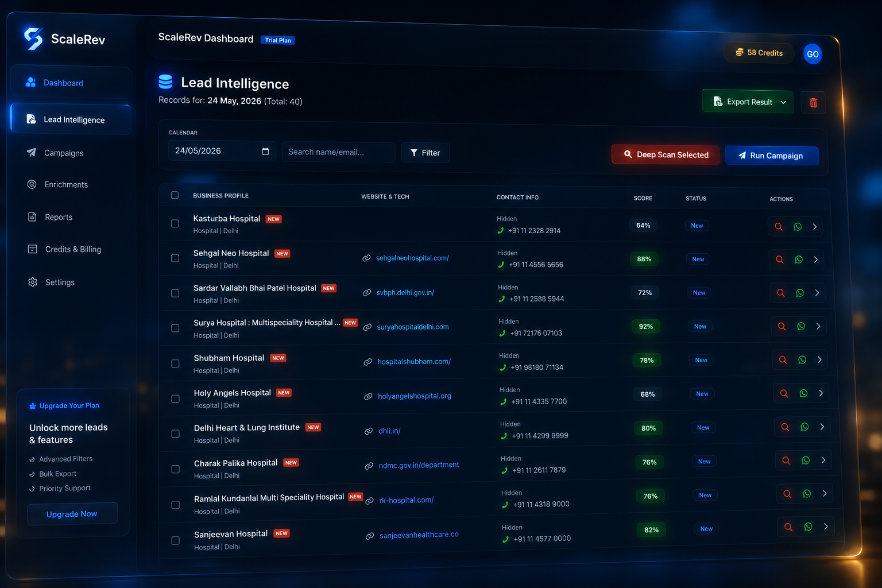Click link icon beside sehgalneohospital.com

pos(366,258)
